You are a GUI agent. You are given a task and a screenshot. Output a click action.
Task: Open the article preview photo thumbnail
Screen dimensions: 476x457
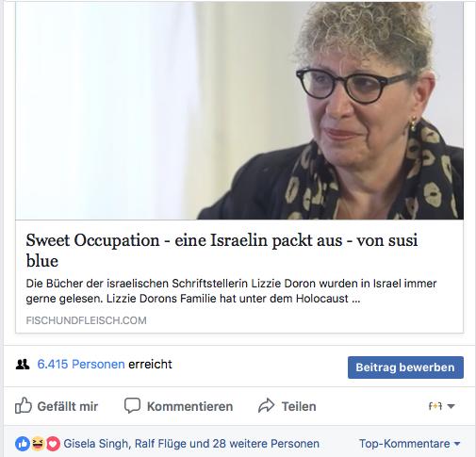pyautogui.click(x=239, y=110)
